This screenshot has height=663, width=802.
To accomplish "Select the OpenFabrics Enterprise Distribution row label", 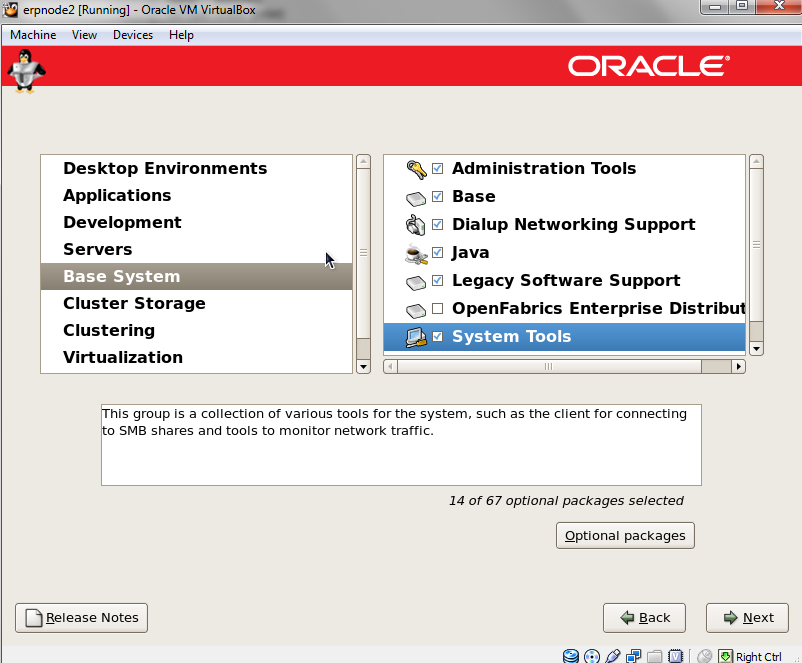I will click(x=598, y=308).
